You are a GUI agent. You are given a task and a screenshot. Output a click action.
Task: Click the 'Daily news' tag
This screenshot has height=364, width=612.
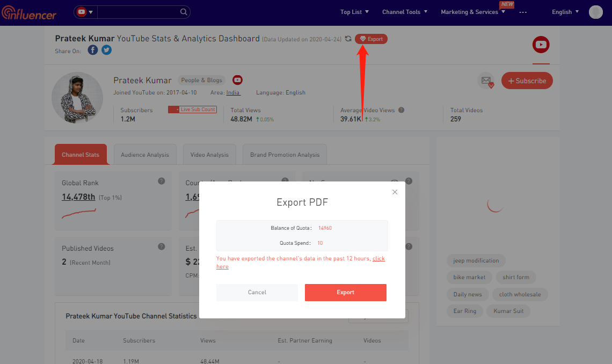(467, 295)
